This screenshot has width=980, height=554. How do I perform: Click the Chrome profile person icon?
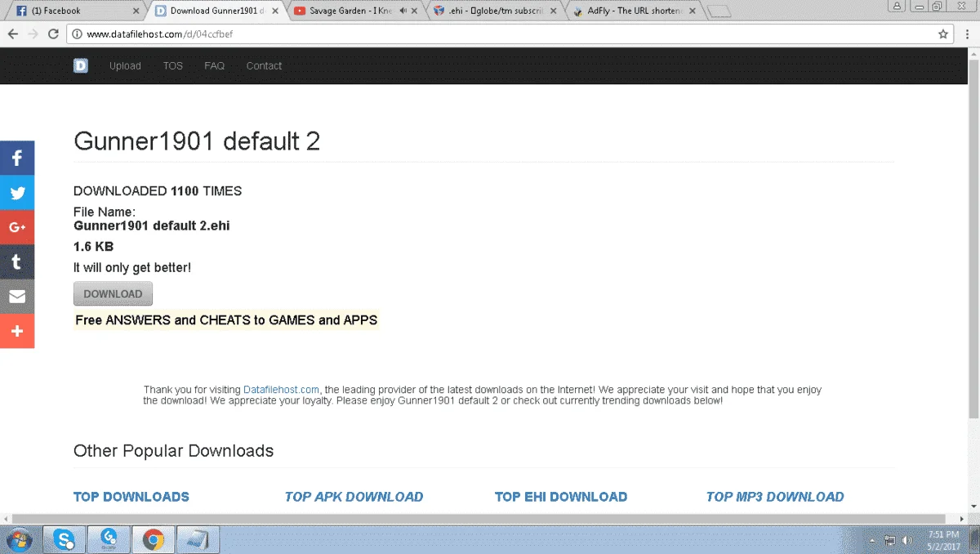(898, 6)
